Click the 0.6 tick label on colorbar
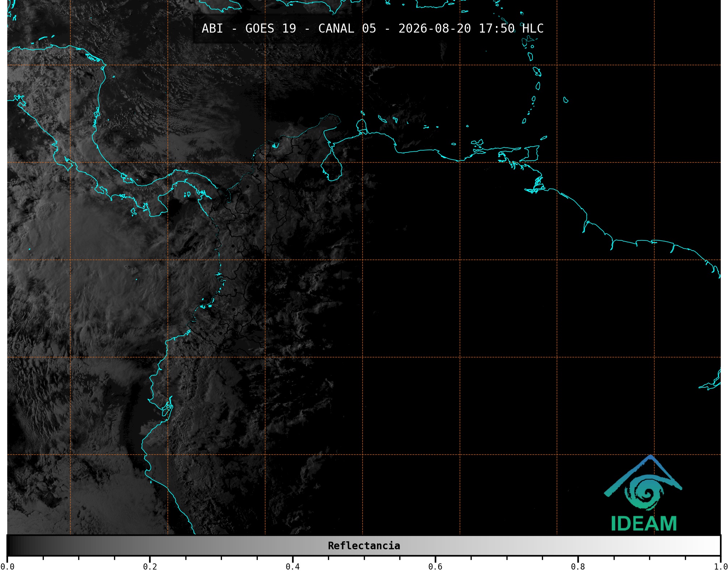The height and width of the screenshot is (571, 728). pyautogui.click(x=435, y=566)
